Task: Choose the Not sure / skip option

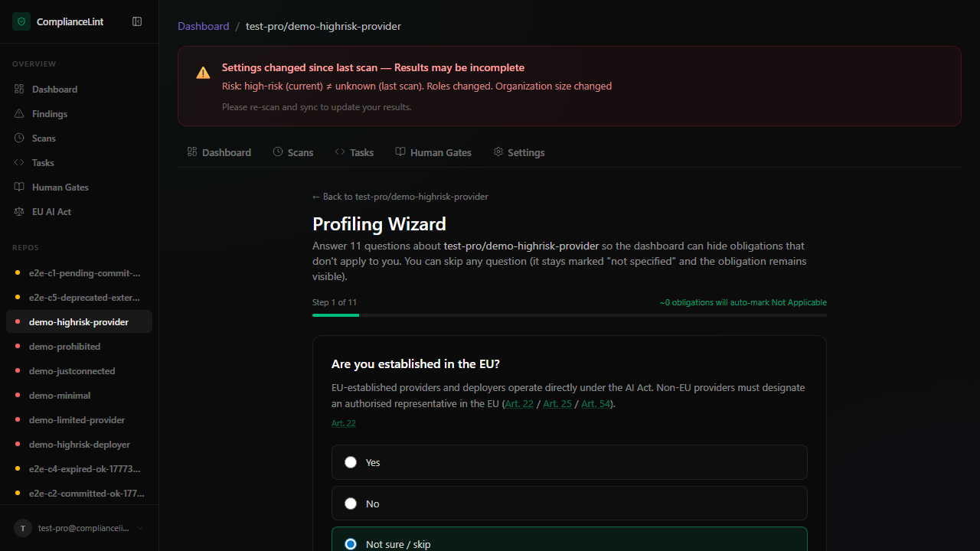Action: (x=351, y=544)
